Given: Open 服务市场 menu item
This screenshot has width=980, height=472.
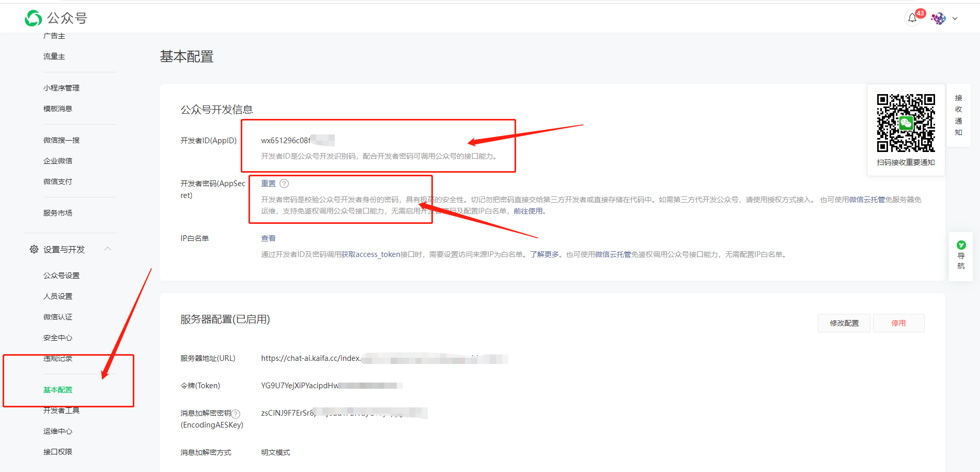Looking at the screenshot, I should tap(58, 213).
